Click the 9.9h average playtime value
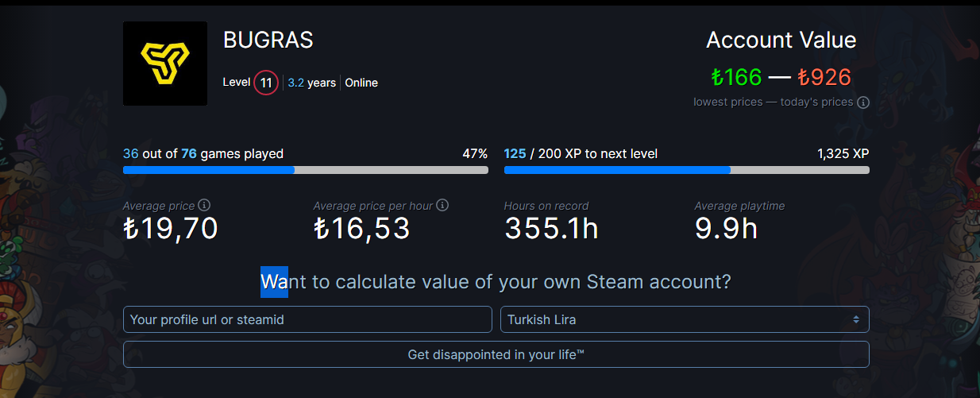The image size is (980, 398). pos(726,229)
